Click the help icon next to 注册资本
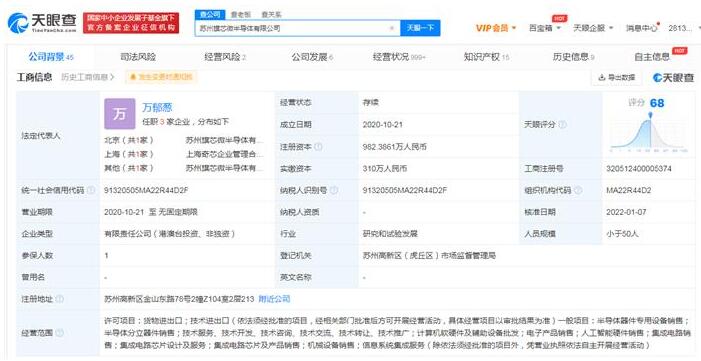 (318, 147)
